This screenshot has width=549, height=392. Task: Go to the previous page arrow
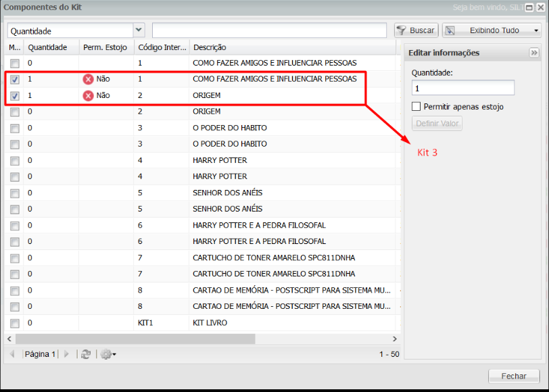click(12, 354)
